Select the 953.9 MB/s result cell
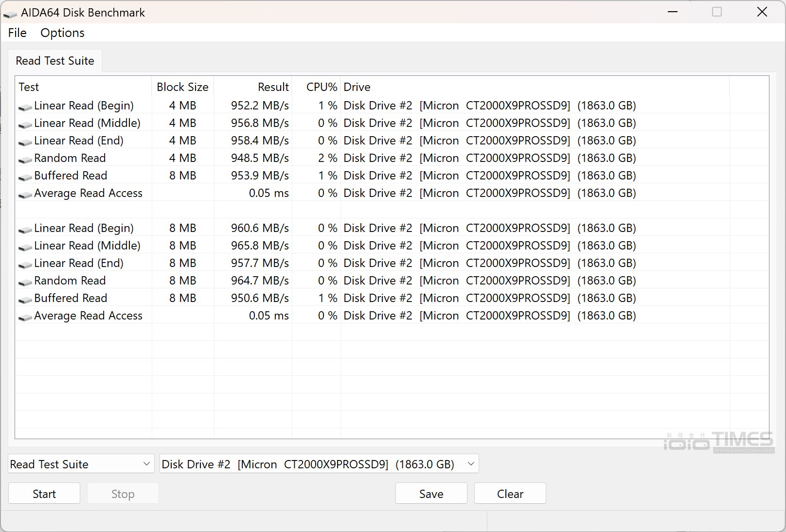The image size is (786, 532). [260, 176]
